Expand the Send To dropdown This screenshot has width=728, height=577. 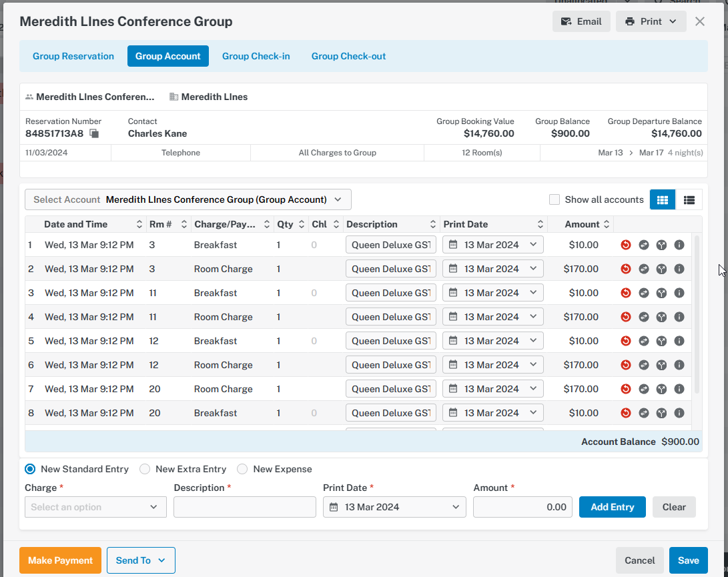(141, 560)
